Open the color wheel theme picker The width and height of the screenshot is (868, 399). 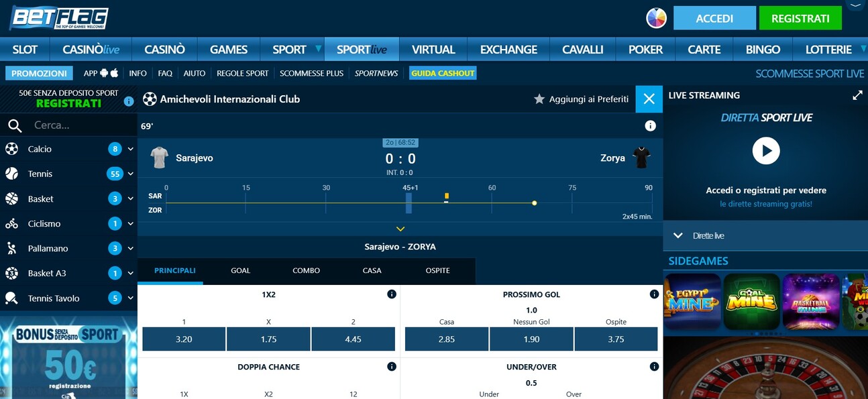click(x=656, y=18)
